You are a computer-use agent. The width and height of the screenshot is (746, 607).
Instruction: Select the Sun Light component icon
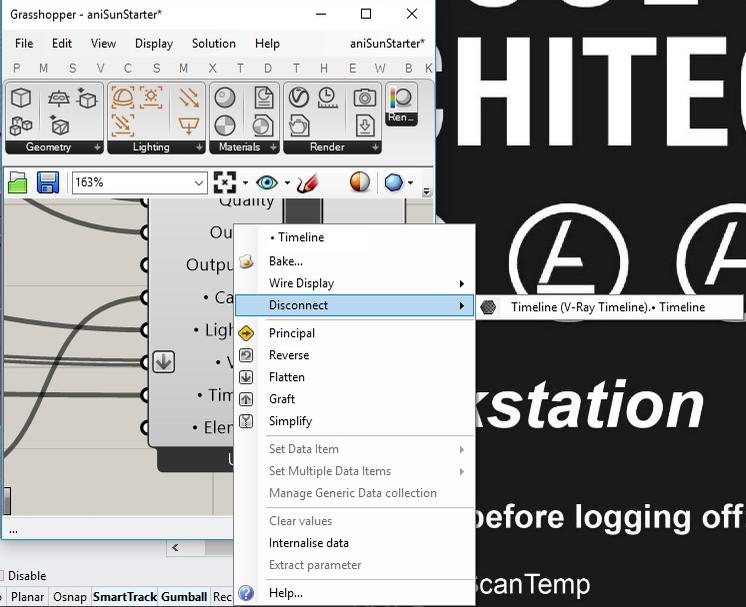point(151,98)
